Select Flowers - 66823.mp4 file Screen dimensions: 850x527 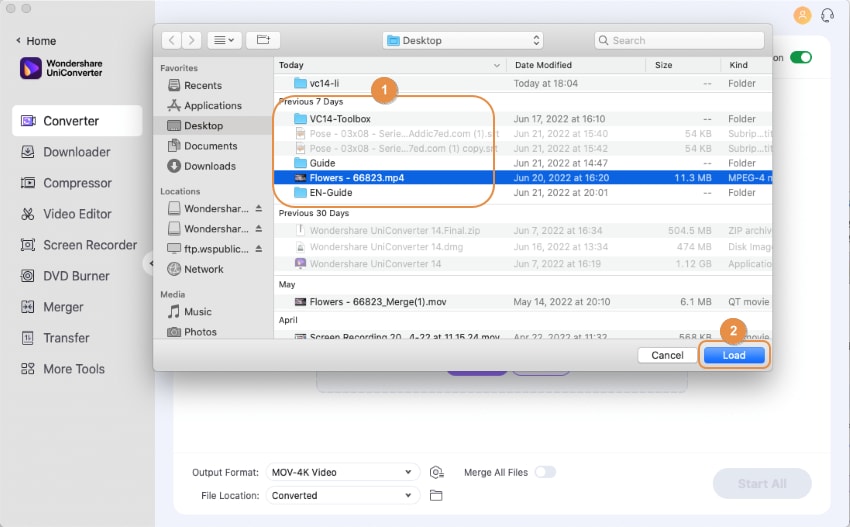coord(523,178)
